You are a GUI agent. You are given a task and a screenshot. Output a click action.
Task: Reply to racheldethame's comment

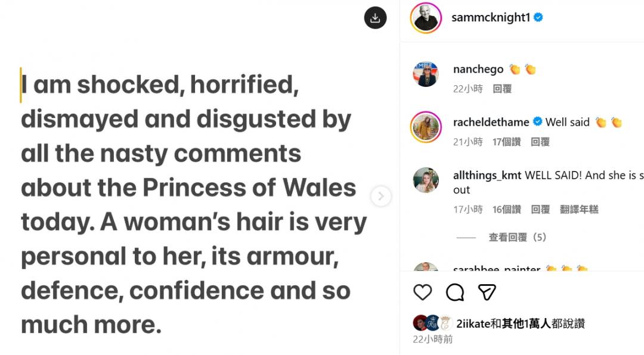coord(540,142)
